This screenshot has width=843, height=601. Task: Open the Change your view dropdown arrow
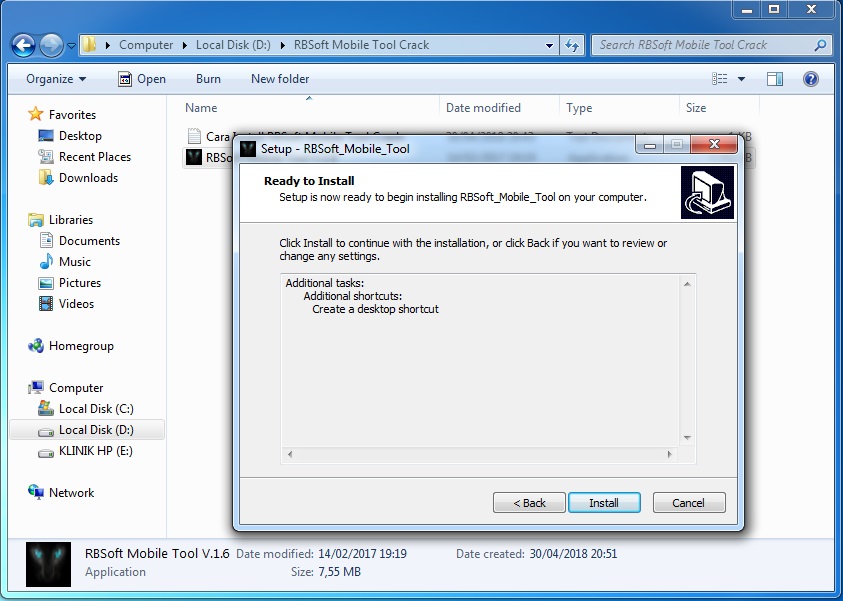[x=743, y=79]
